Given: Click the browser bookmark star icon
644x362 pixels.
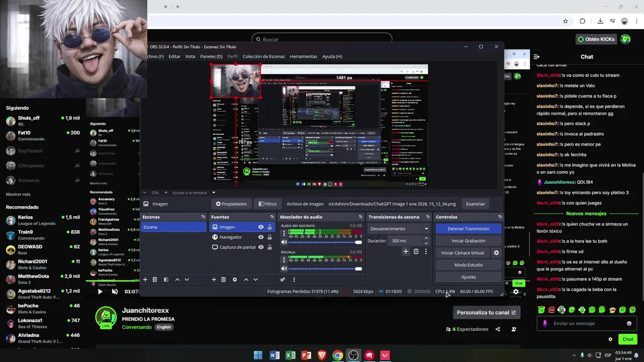Looking at the screenshot, I should [x=566, y=21].
